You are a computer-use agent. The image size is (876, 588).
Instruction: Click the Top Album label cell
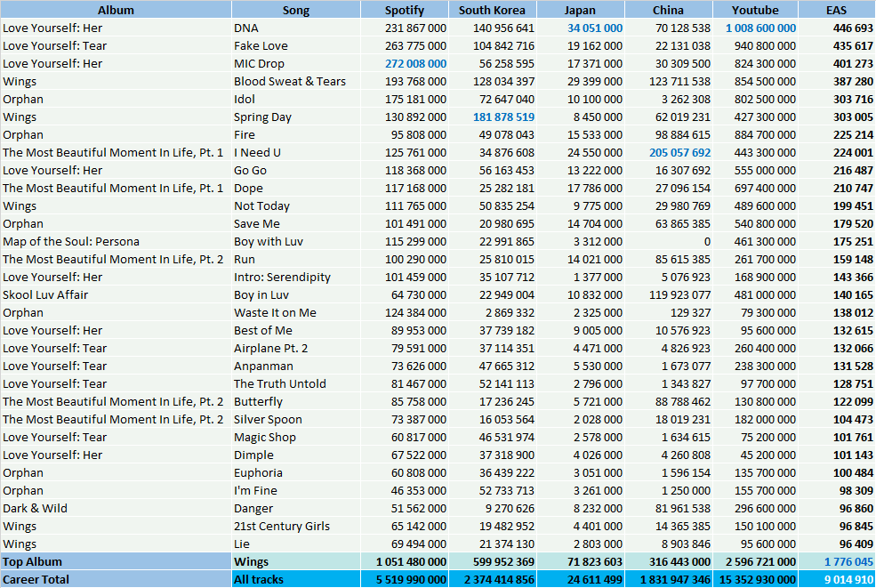pyautogui.click(x=116, y=561)
